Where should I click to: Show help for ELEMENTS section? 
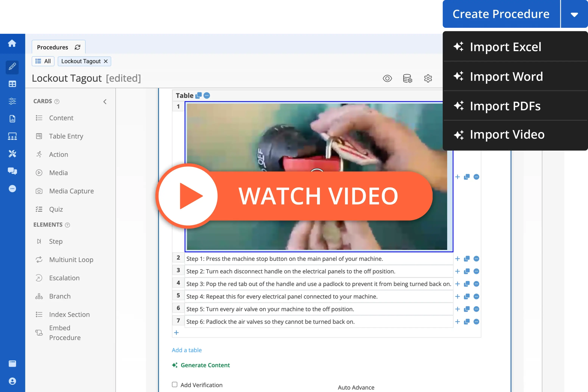[67, 225]
